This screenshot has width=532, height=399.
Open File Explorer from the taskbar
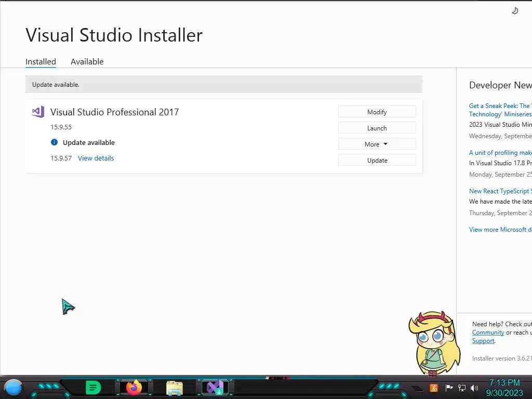click(175, 388)
